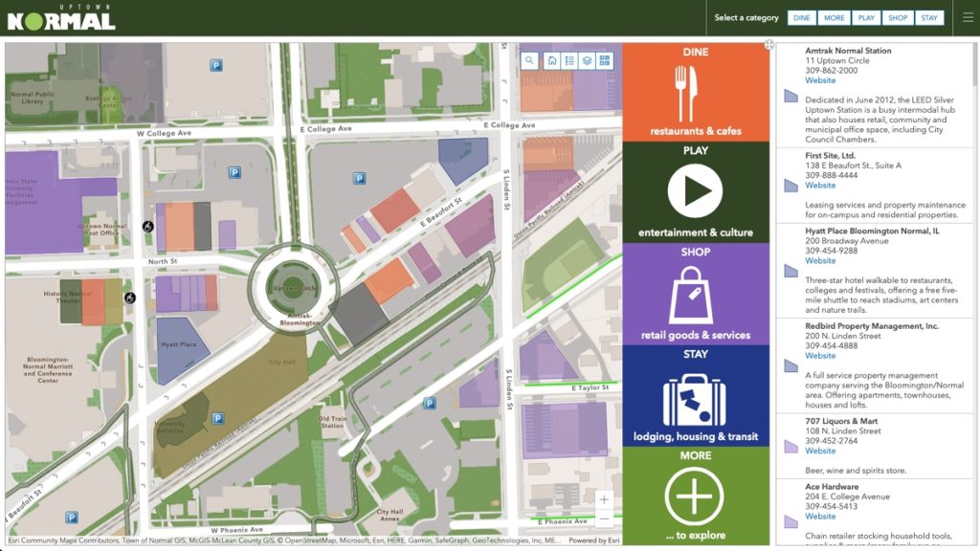The width and height of the screenshot is (980, 551).
Task: Click the Normal Public Library map label
Action: click(x=33, y=98)
